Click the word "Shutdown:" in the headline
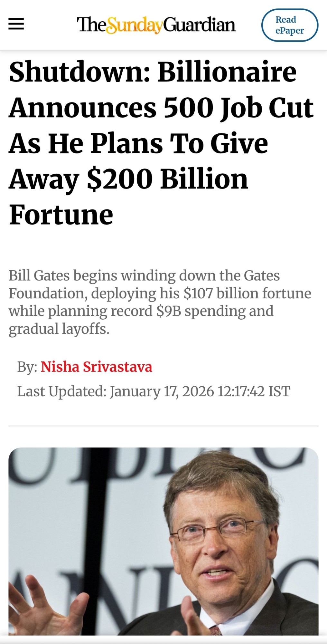The image size is (327, 644). [79, 72]
